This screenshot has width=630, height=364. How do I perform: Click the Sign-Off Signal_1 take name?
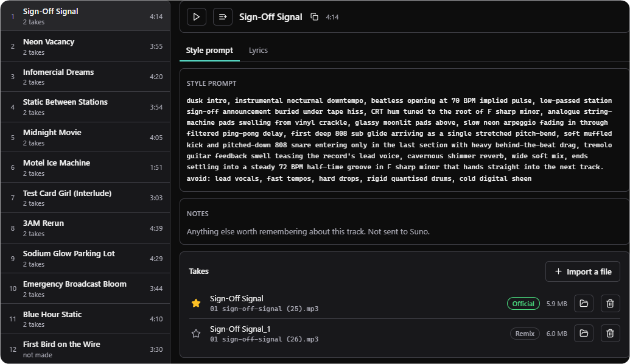click(240, 329)
